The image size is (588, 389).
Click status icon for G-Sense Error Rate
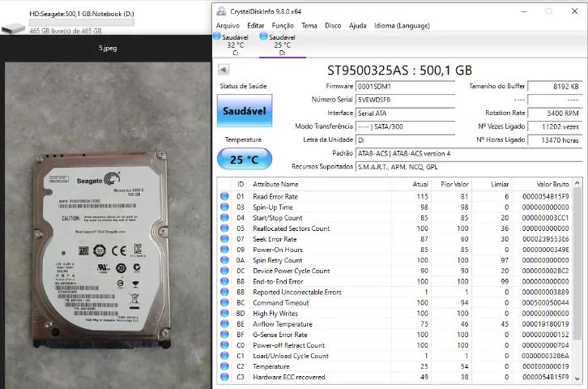[224, 334]
